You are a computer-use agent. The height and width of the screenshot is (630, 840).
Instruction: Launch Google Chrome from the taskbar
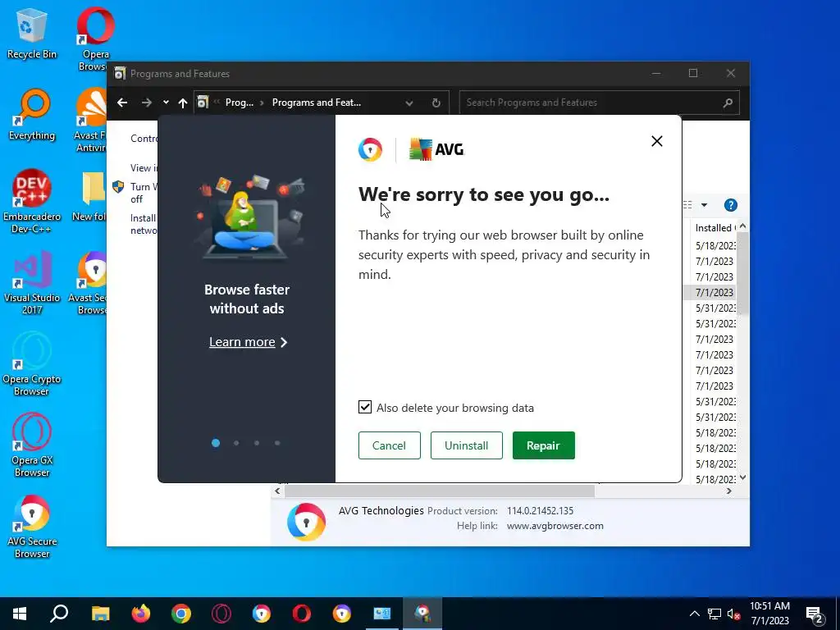pyautogui.click(x=181, y=614)
